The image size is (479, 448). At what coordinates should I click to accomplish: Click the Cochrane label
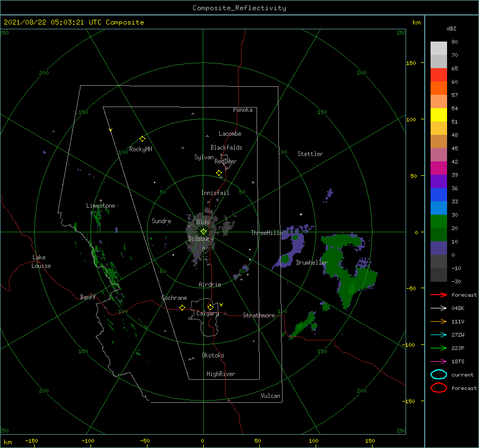coord(174,298)
